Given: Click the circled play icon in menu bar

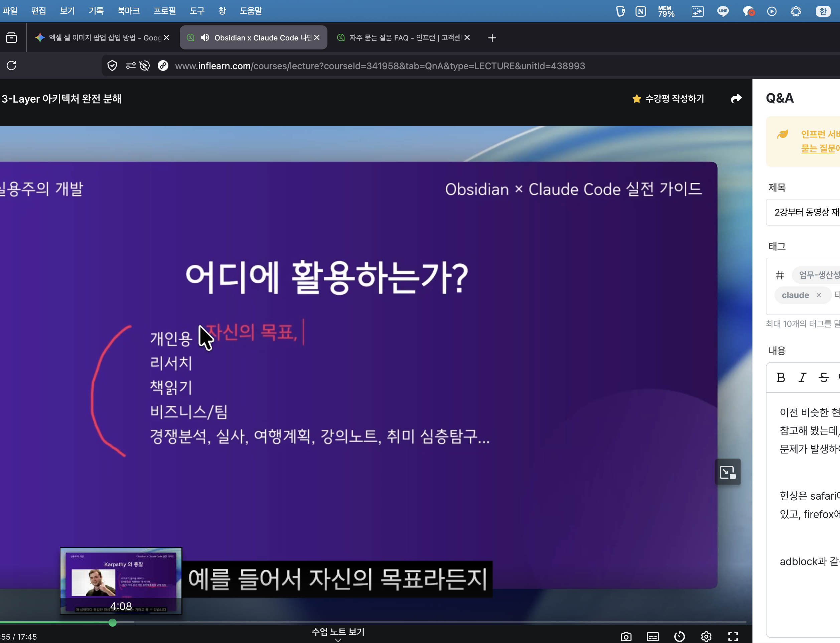Looking at the screenshot, I should click(x=772, y=11).
